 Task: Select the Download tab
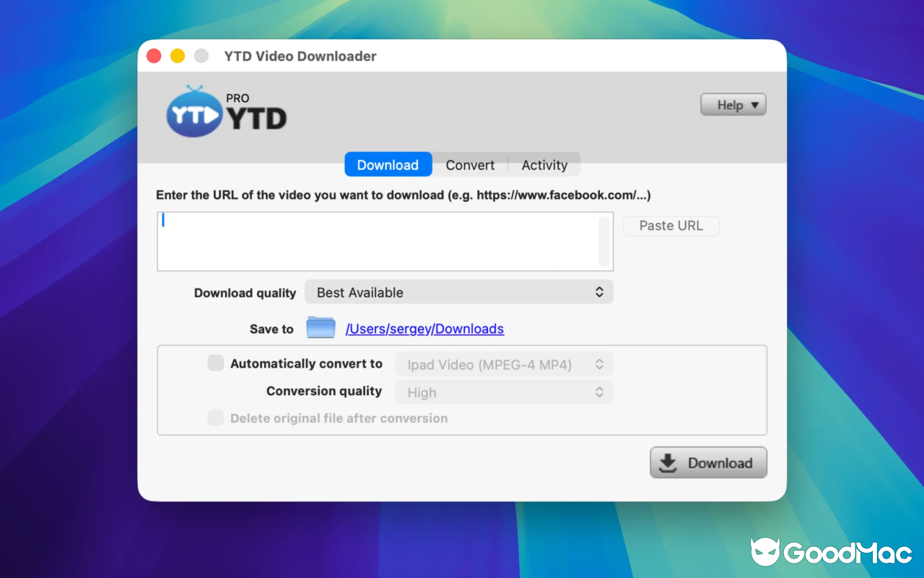click(x=388, y=165)
